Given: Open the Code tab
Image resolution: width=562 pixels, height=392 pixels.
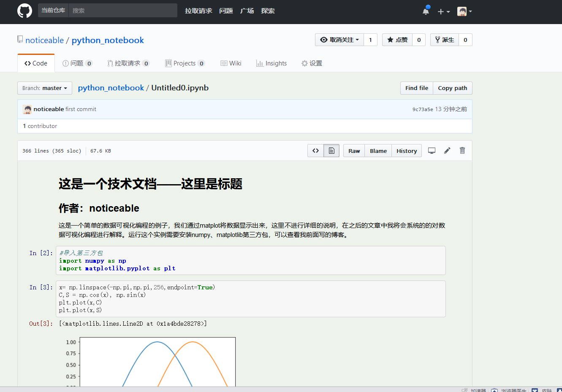Looking at the screenshot, I should pyautogui.click(x=36, y=63).
